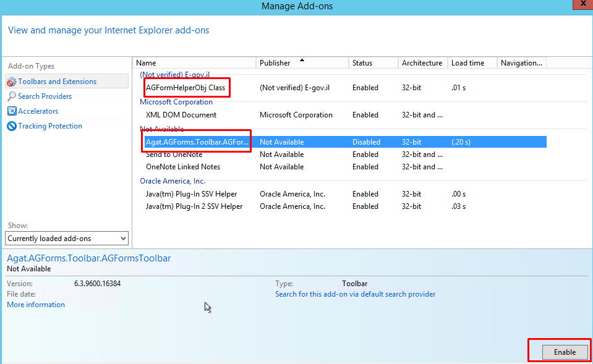This screenshot has height=364, width=593.
Task: Select the OneNote Linked Notes add-on
Action: [183, 167]
